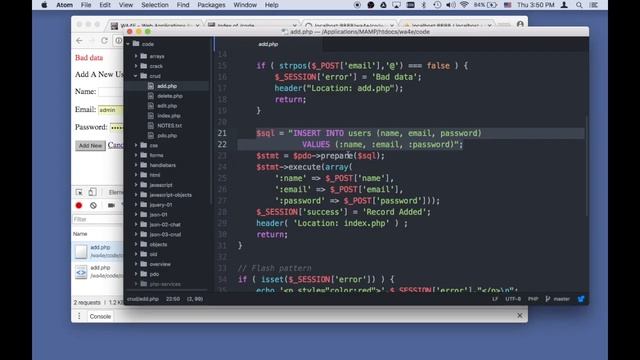The height and width of the screenshot is (360, 640).
Task: Open the Window menu
Action: 245,5
